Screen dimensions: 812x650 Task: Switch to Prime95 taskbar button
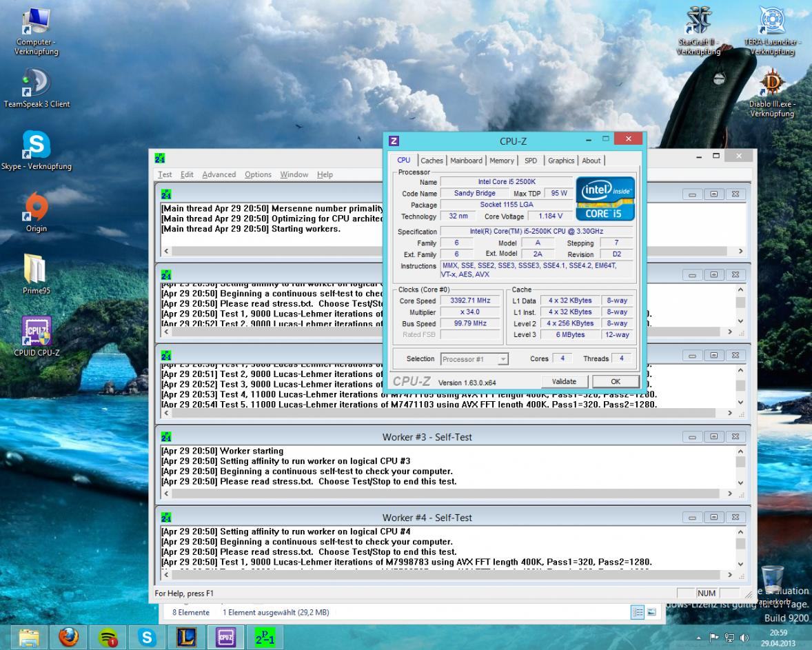click(x=265, y=637)
